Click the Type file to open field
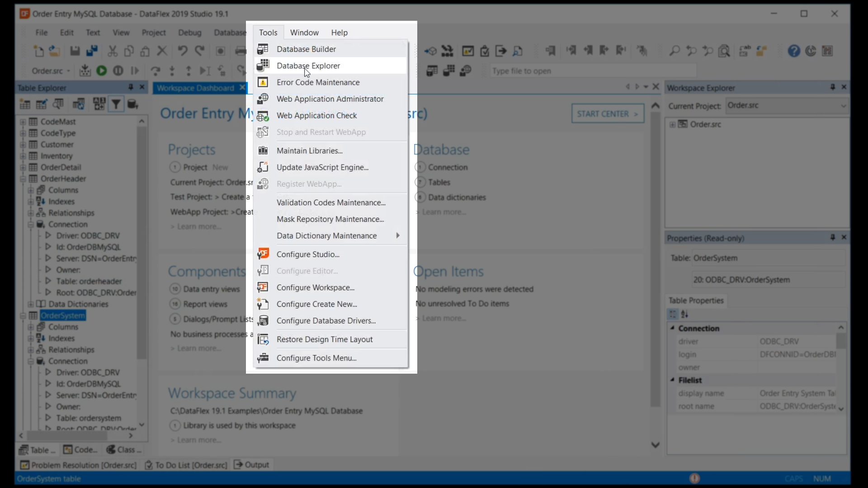 tap(592, 71)
